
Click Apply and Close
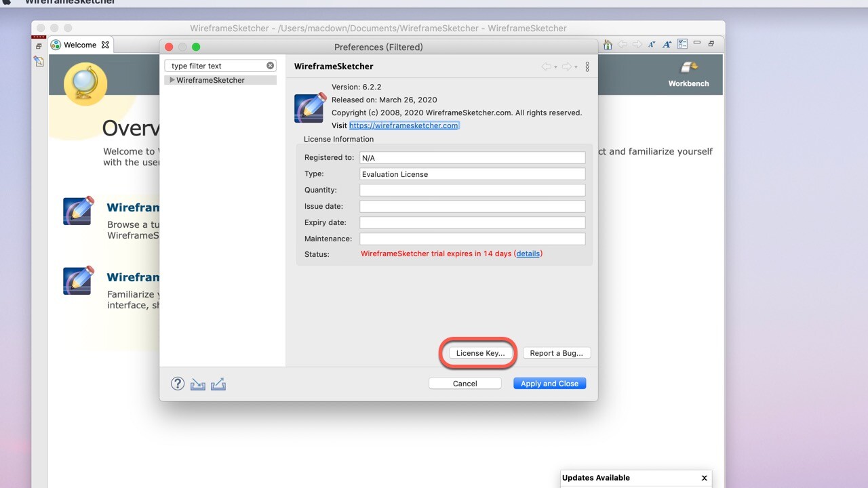pos(549,384)
